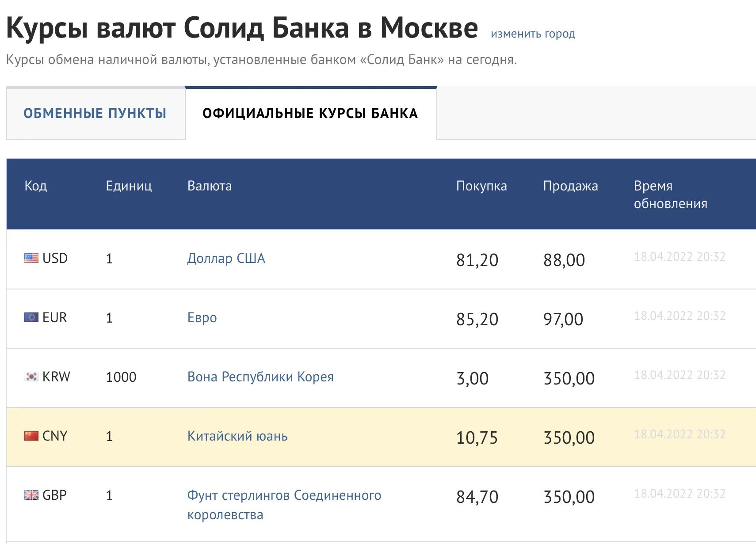Click the CNY code text

coord(55,436)
